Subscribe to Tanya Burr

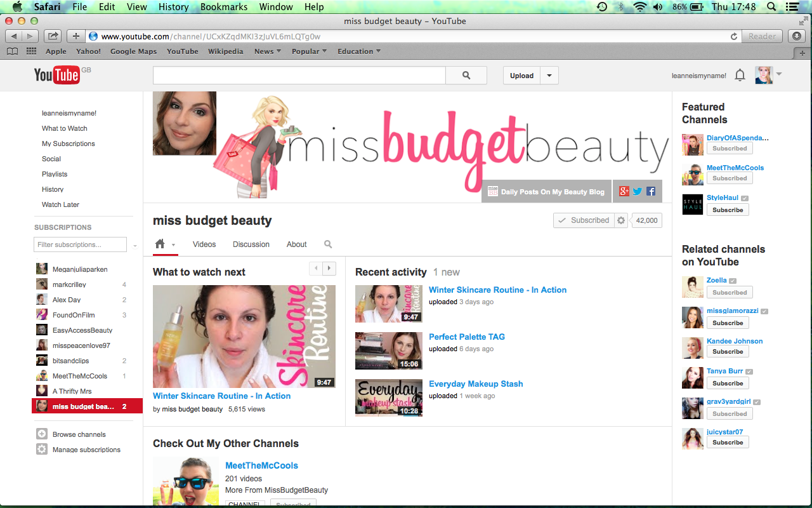click(728, 383)
